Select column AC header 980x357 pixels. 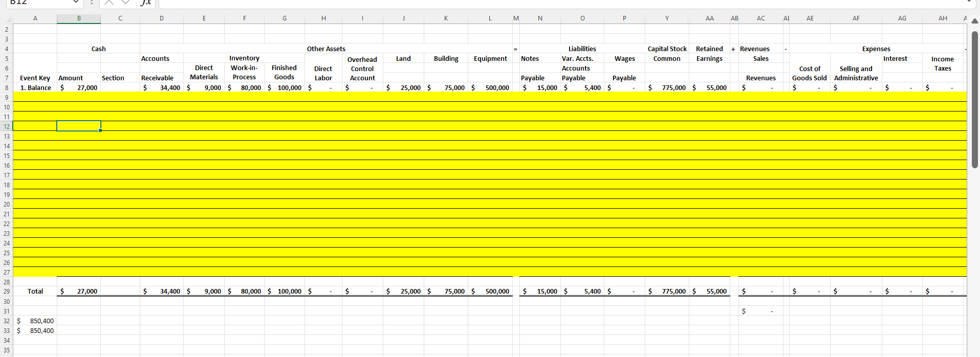pos(761,18)
